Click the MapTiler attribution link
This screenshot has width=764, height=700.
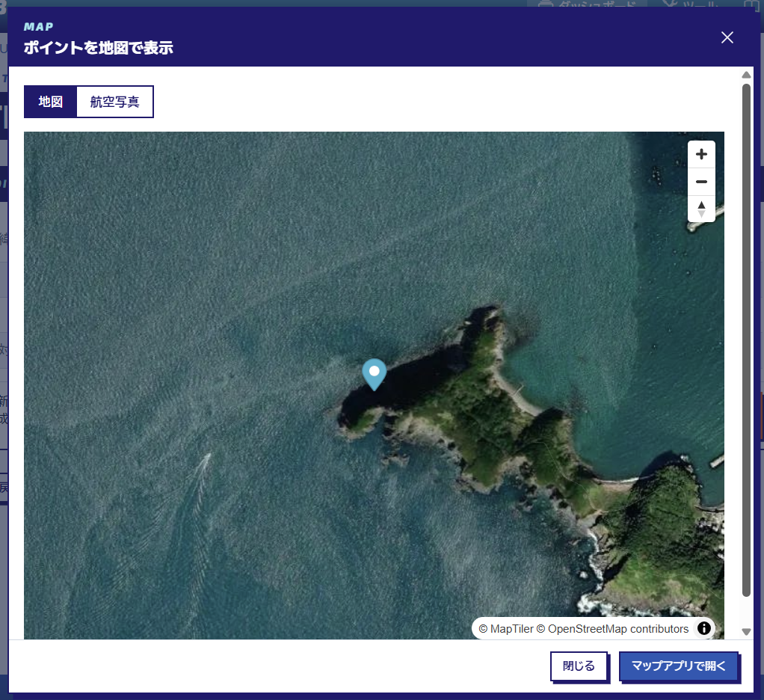[x=507, y=629]
